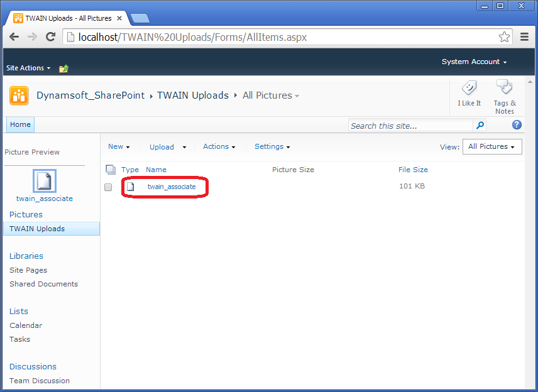Expand the System Account menu

[474, 62]
